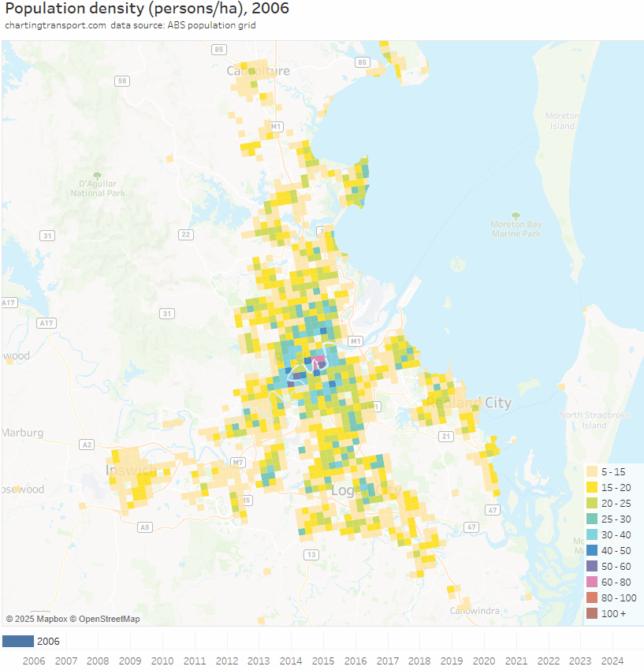The width and height of the screenshot is (644, 670).
Task: Click the route 13 road shield
Action: [x=311, y=555]
